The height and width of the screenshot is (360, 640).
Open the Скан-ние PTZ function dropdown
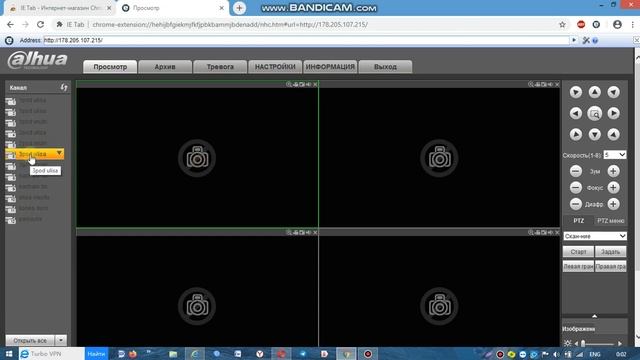[x=595, y=236]
